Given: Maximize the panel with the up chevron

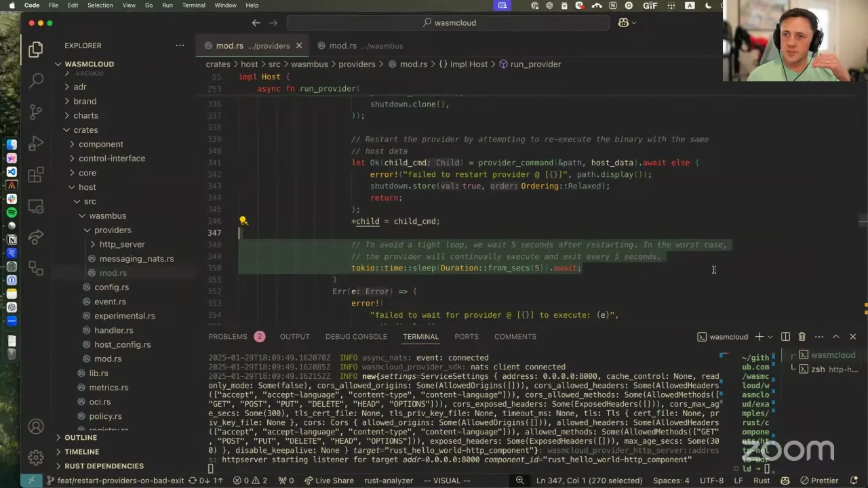Looking at the screenshot, I should [835, 337].
